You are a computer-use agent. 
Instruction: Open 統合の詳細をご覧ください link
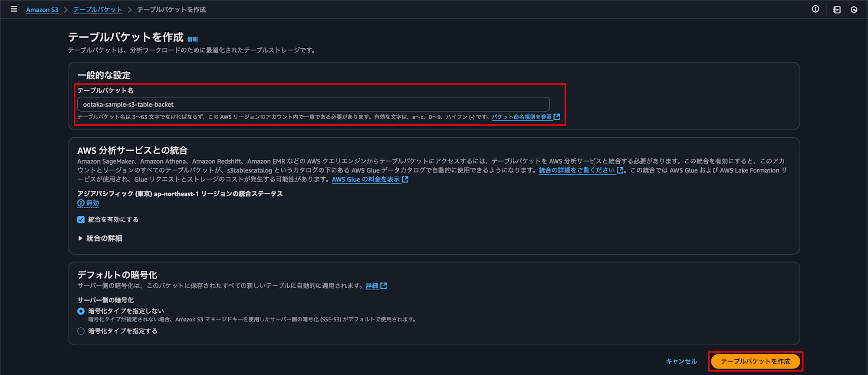[x=581, y=170]
